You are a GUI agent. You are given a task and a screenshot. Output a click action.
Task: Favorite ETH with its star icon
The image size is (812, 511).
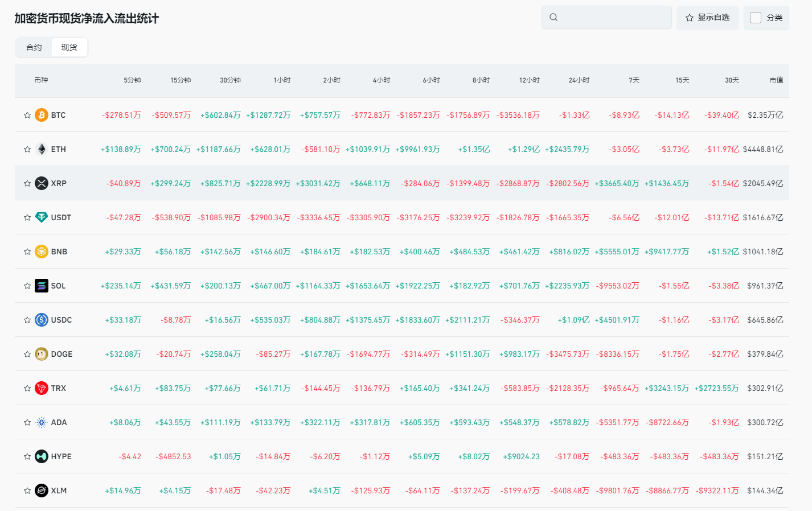tap(27, 149)
